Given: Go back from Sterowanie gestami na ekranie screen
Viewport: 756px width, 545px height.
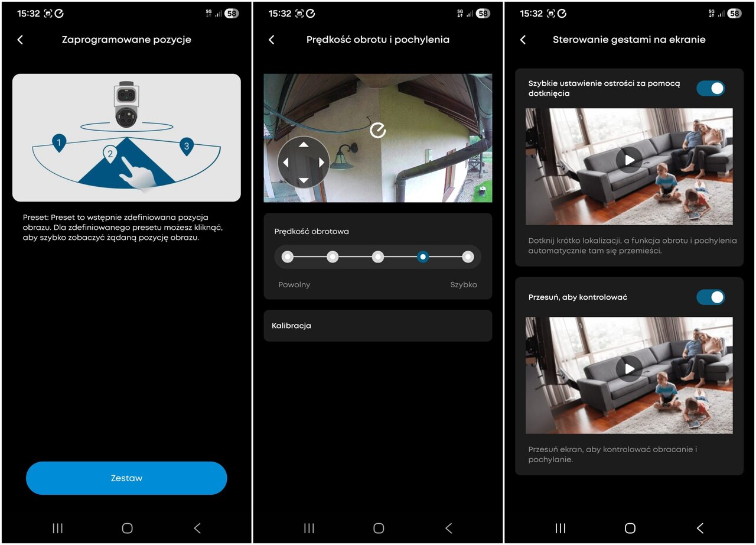Looking at the screenshot, I should tap(523, 40).
